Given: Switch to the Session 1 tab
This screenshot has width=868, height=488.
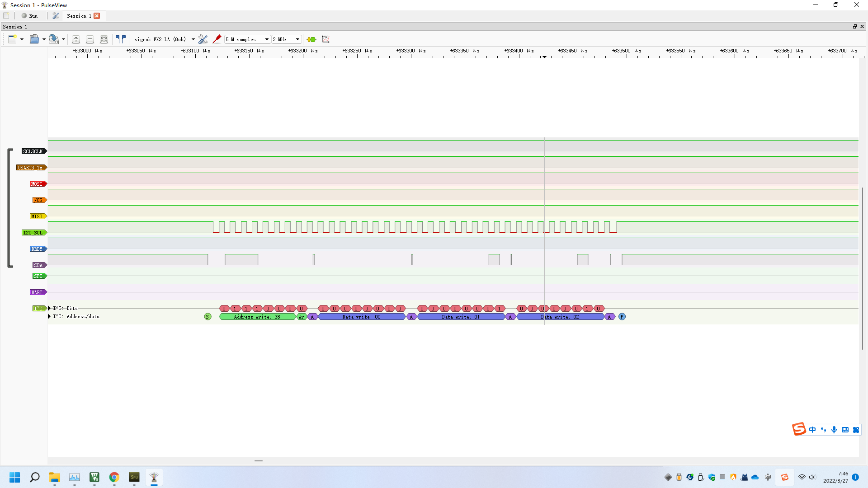Looking at the screenshot, I should [79, 16].
